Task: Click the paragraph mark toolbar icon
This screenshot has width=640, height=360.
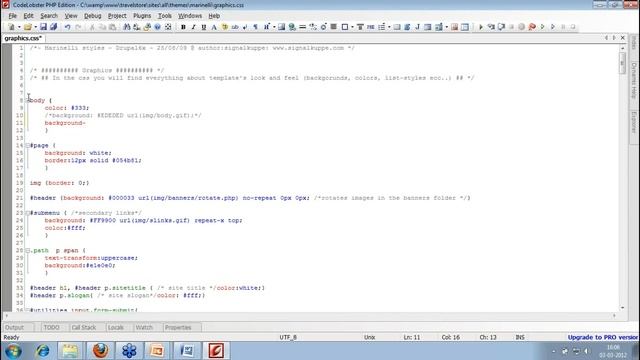Action: (256, 27)
